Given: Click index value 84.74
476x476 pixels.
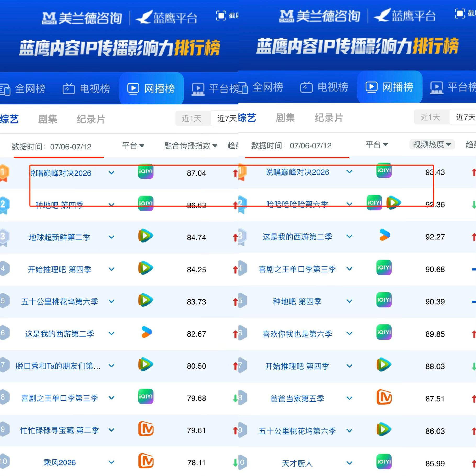Looking at the screenshot, I should [x=197, y=237].
